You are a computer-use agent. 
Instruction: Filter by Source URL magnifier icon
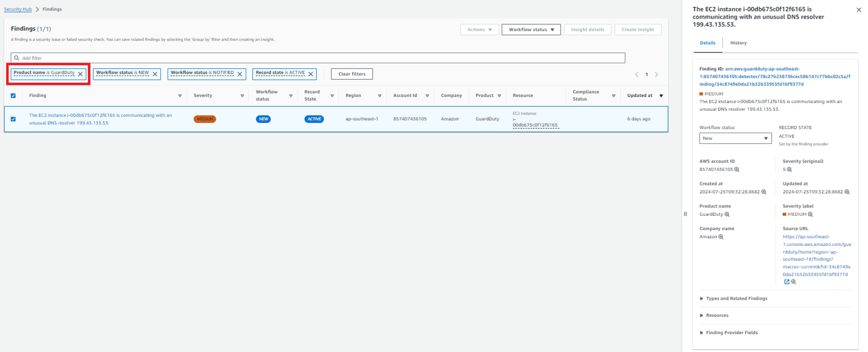coord(793,282)
